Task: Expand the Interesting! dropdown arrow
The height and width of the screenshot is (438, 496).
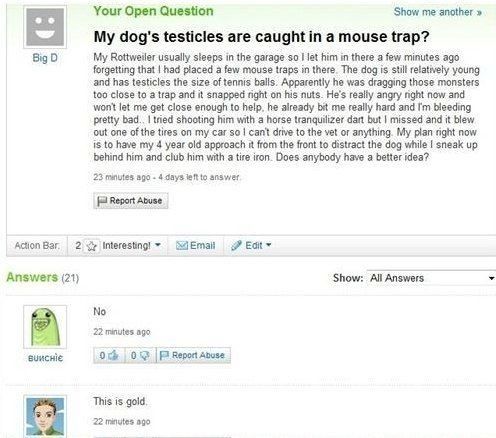Action: tap(158, 245)
